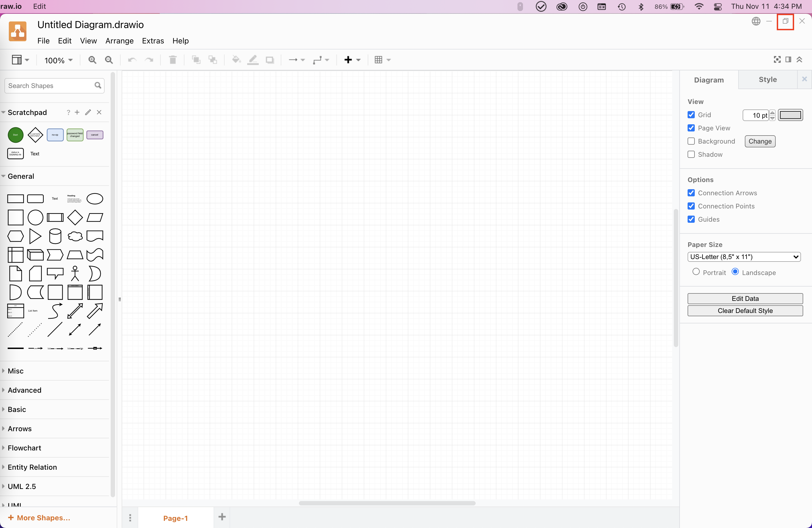This screenshot has width=812, height=528.
Task: Enable the Shadow checkbox in Diagram panel
Action: point(691,154)
